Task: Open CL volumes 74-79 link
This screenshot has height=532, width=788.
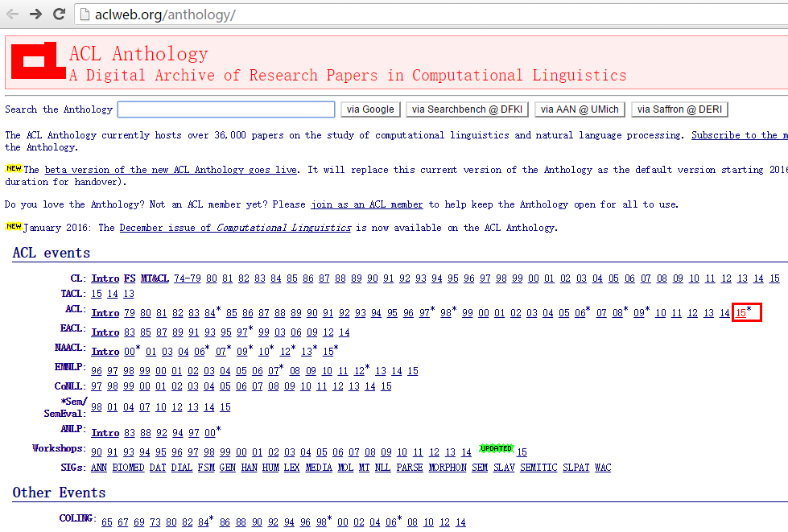Action: pyautogui.click(x=187, y=278)
